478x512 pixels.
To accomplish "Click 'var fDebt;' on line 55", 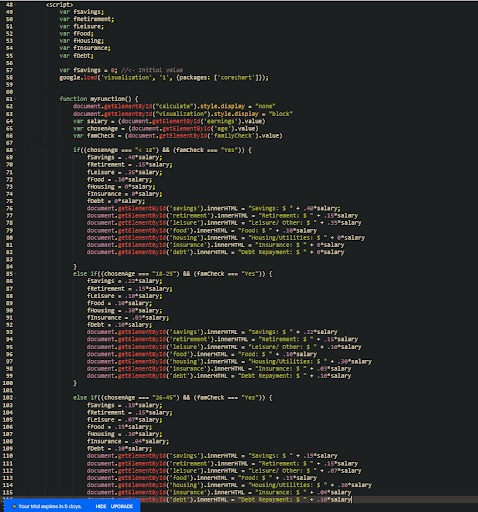I will point(77,56).
